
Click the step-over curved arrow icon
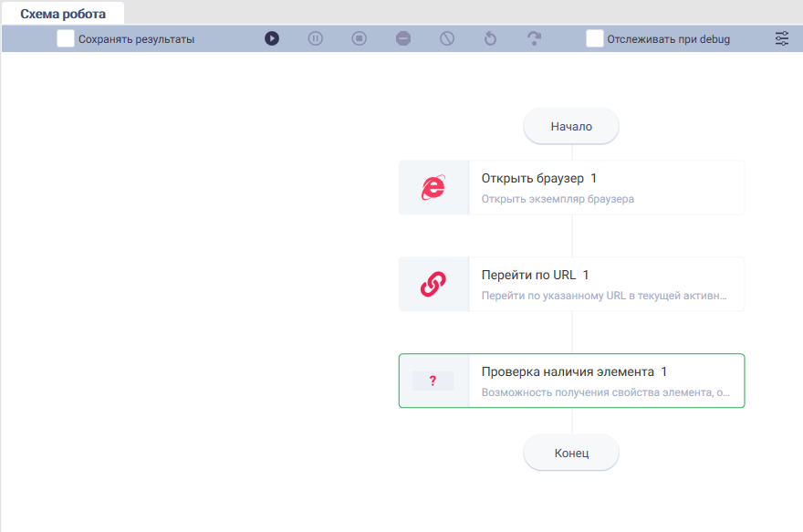(534, 38)
